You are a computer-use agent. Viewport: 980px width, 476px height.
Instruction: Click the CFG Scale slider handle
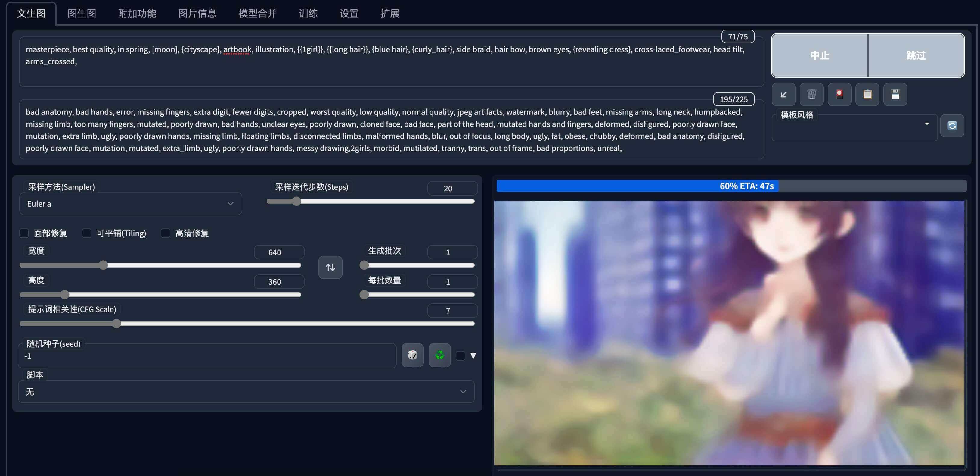tap(116, 324)
